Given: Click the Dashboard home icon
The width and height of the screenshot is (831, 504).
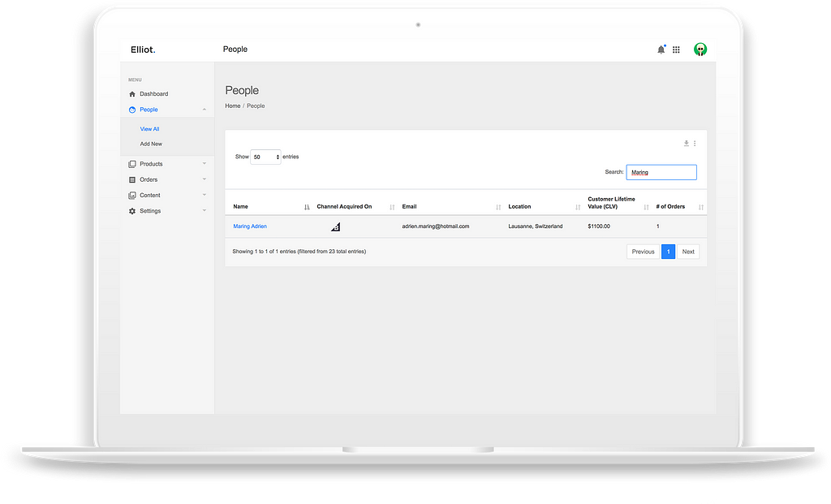Looking at the screenshot, I should 132,94.
